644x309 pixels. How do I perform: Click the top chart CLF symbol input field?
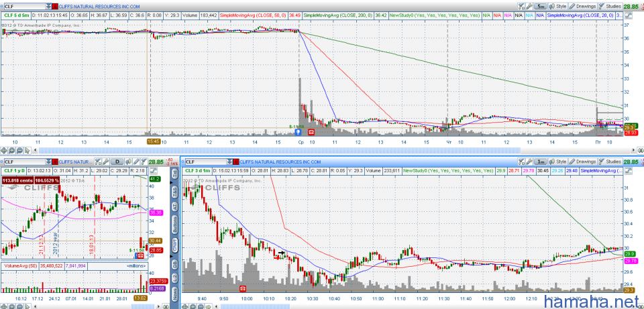click(x=23, y=5)
